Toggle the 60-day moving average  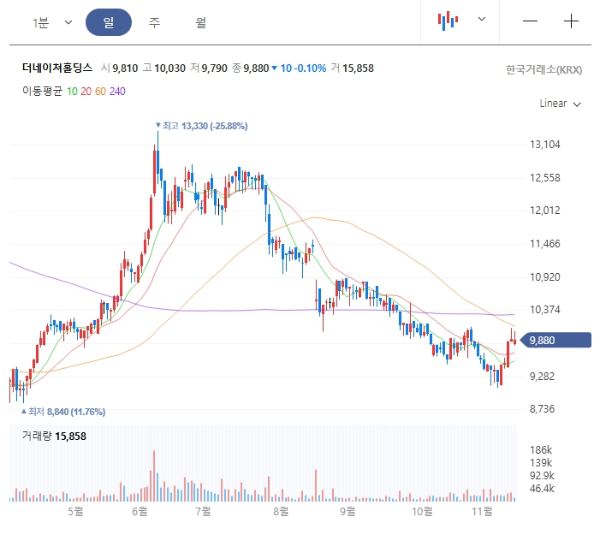pos(100,91)
